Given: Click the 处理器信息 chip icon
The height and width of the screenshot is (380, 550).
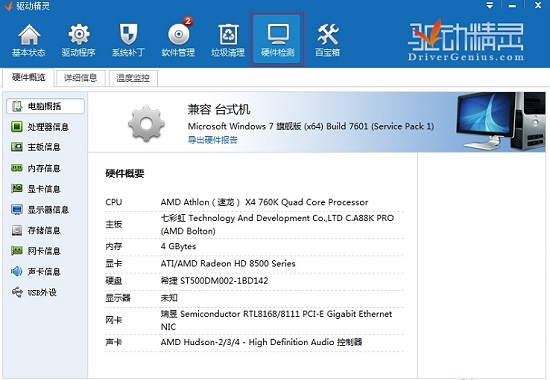Looking at the screenshot, I should 16,127.
